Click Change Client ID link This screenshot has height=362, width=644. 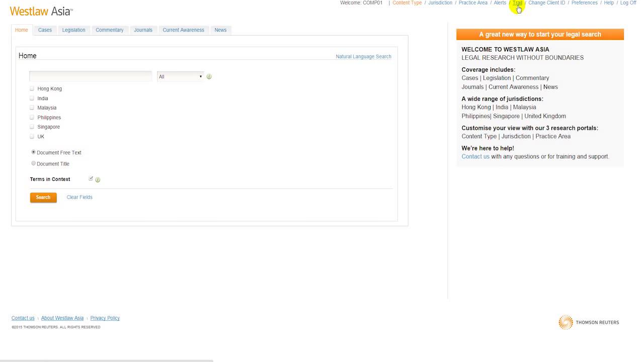(x=546, y=3)
